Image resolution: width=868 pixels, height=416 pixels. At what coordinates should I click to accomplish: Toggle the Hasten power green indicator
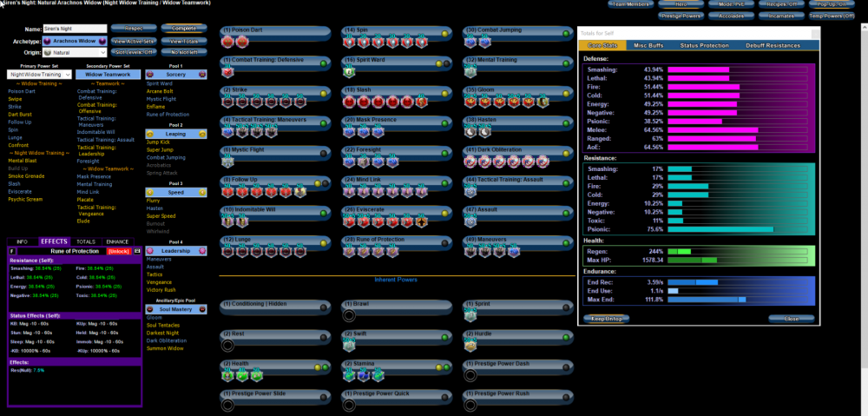coord(567,122)
